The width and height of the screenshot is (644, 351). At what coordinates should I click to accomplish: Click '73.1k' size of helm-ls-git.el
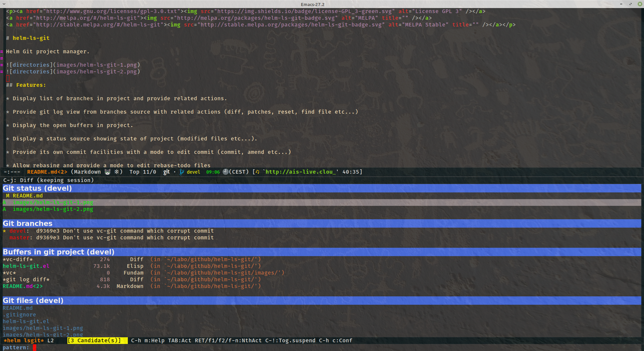coord(102,266)
